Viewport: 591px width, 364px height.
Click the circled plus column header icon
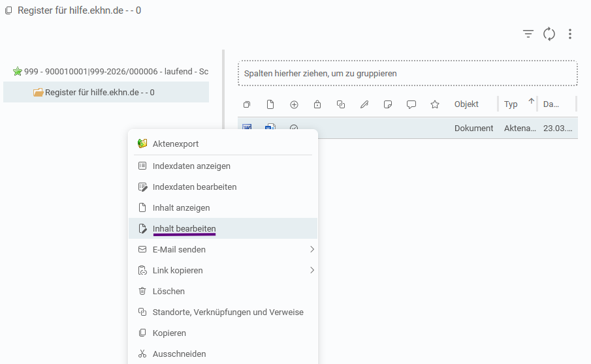294,104
